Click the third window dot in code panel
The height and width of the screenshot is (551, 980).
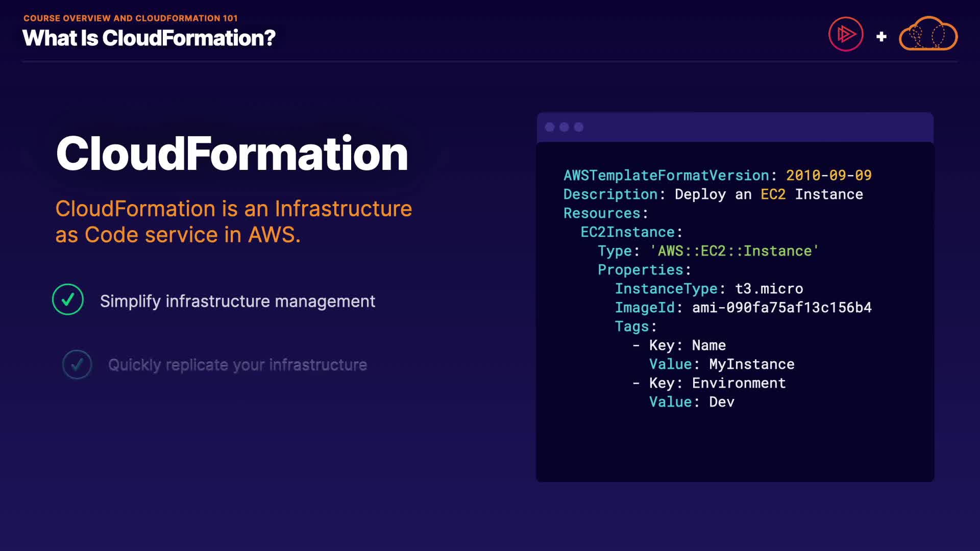pos(578,127)
